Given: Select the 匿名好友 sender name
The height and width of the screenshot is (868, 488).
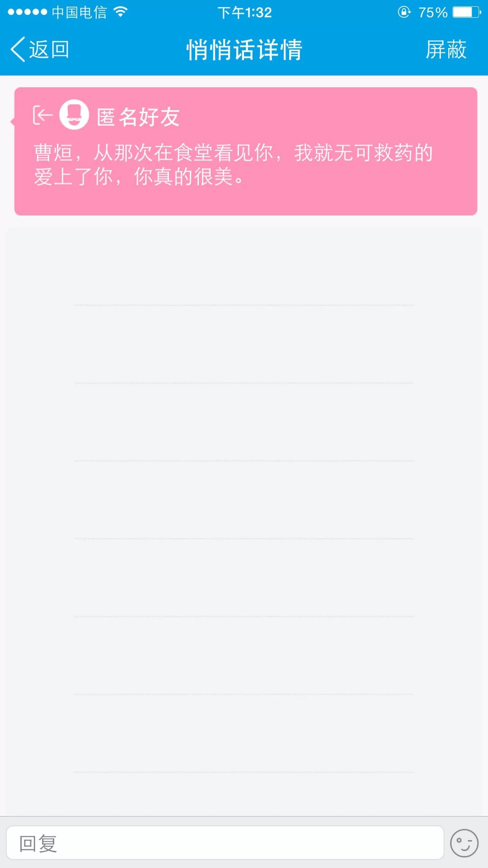Looking at the screenshot, I should [138, 117].
